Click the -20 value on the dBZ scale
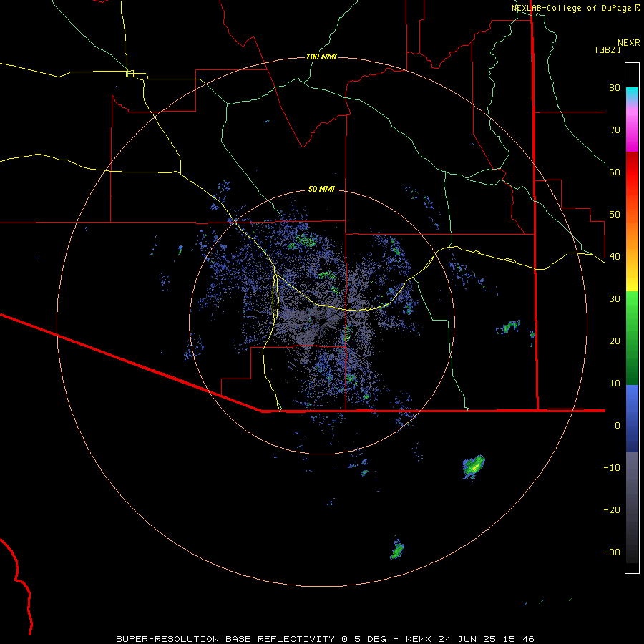644x644 pixels. pos(612,509)
